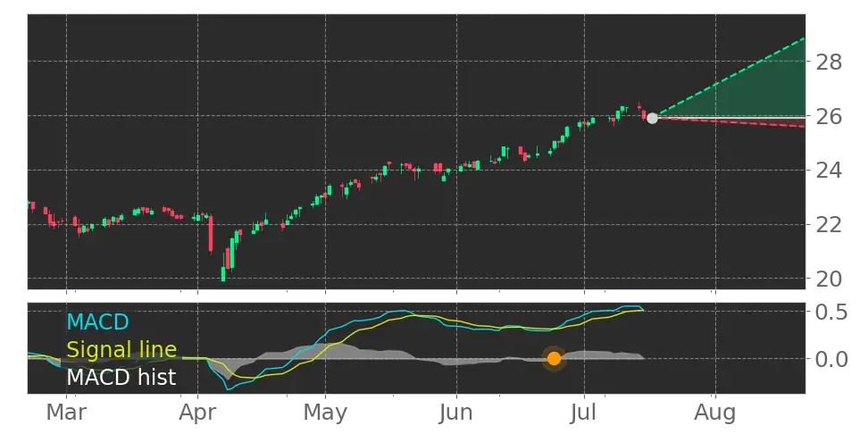Click the 26 price axis label
The width and height of the screenshot is (868, 434).
click(x=828, y=116)
